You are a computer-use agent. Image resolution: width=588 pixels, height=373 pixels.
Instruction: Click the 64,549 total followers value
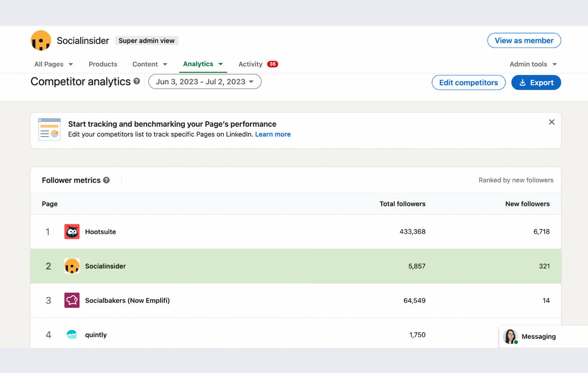pos(414,301)
